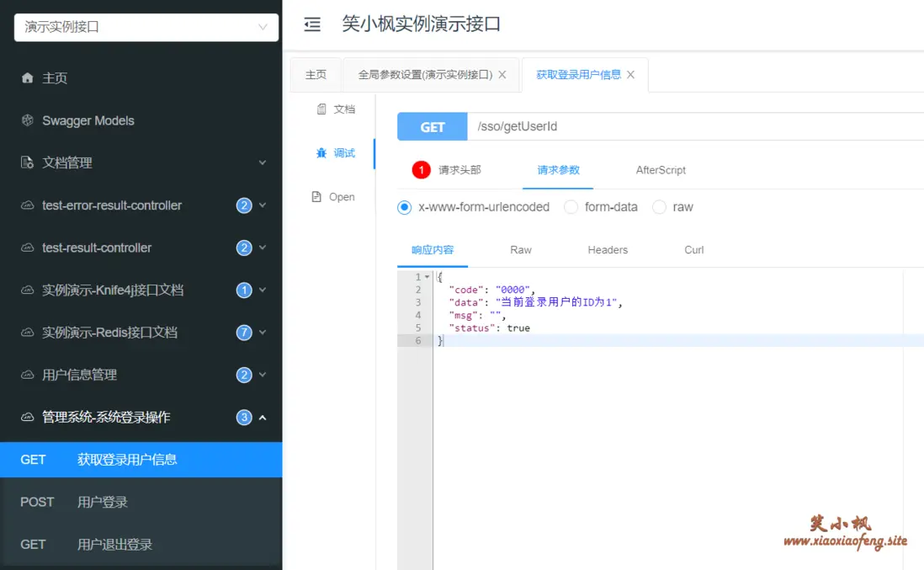Click the badge 2 on test-error-result-controller
The height and width of the screenshot is (570, 924).
[x=244, y=205]
